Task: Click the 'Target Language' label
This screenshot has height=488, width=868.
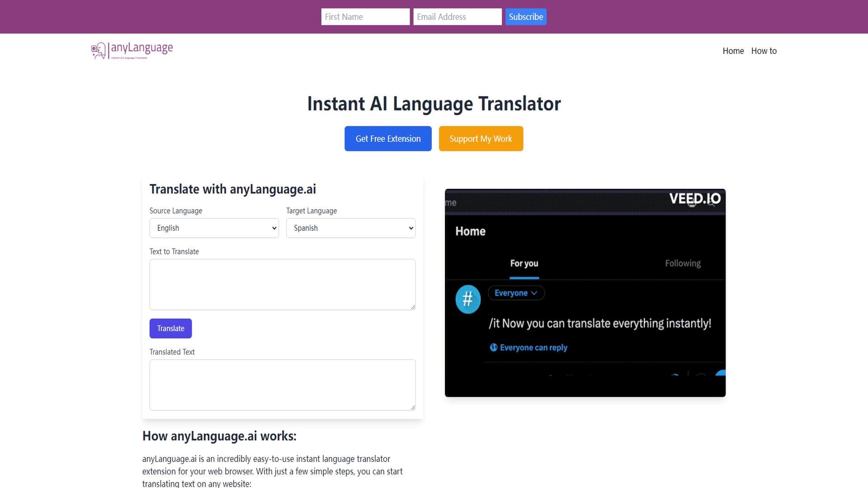Action: coord(311,211)
